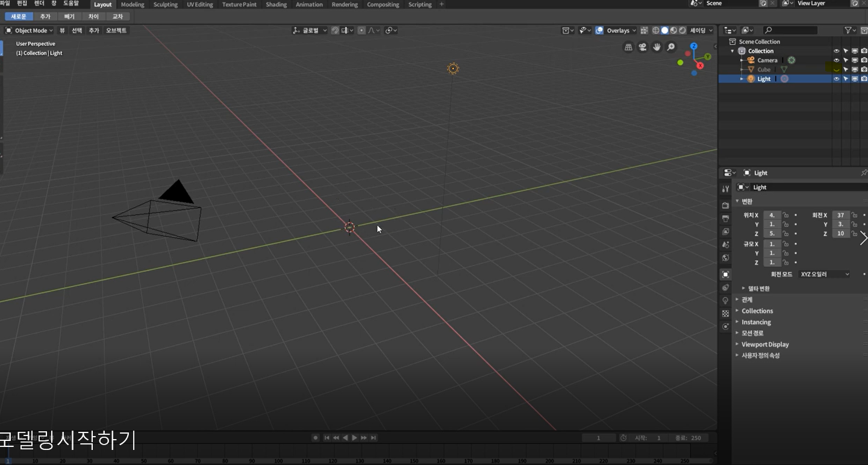Viewport: 868px width, 465px height.
Task: Toggle lock on rotation X (회전 X)
Action: pyautogui.click(x=854, y=215)
